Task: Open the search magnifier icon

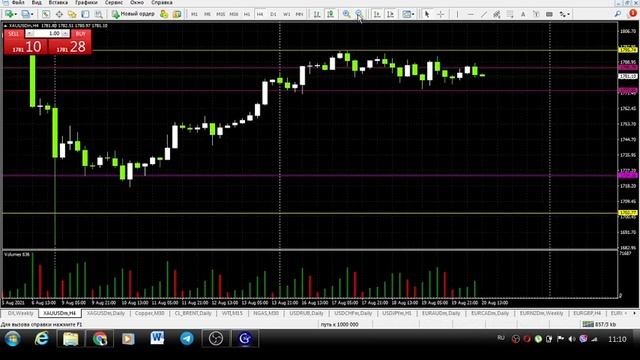Action: coord(618,14)
